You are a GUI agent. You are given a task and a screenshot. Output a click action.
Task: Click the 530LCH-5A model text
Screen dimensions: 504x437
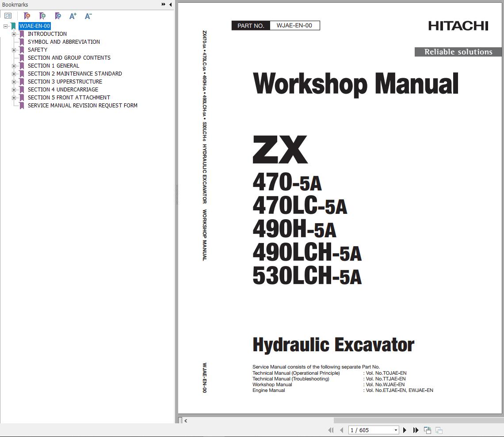[x=307, y=276]
